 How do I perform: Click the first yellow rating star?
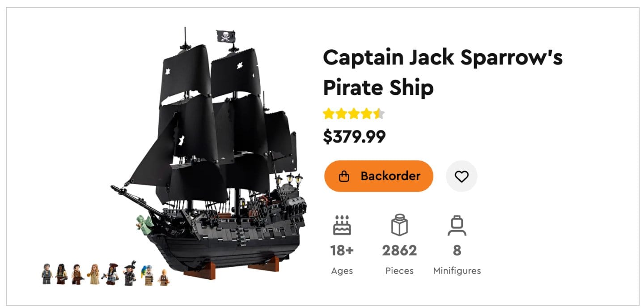click(329, 113)
